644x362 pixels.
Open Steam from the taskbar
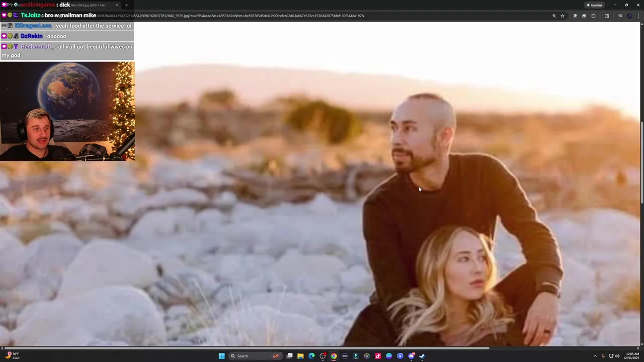click(x=422, y=356)
